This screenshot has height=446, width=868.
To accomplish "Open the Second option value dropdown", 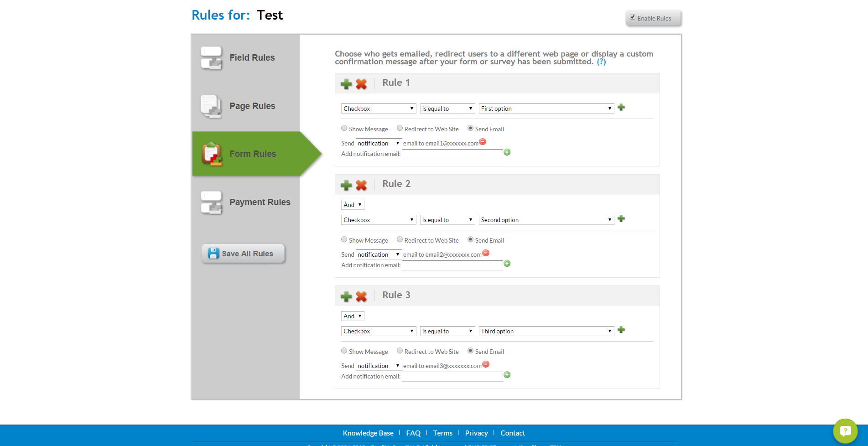I will coord(546,220).
